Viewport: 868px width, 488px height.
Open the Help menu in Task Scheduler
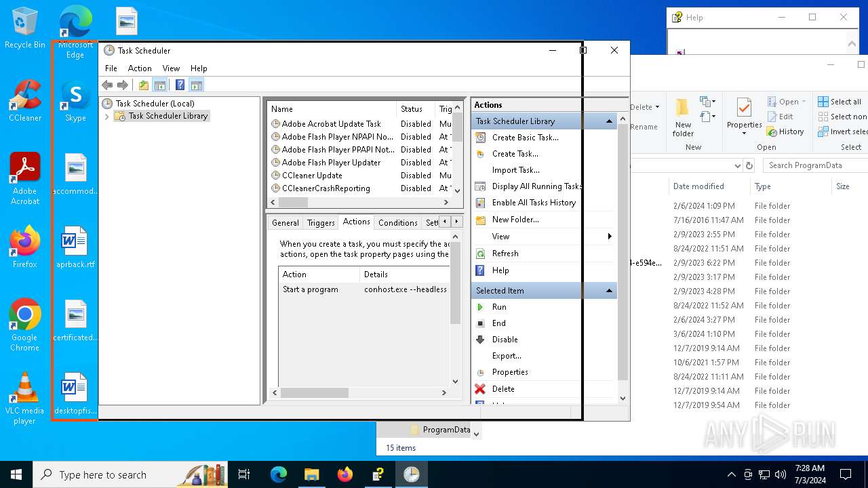pos(199,68)
